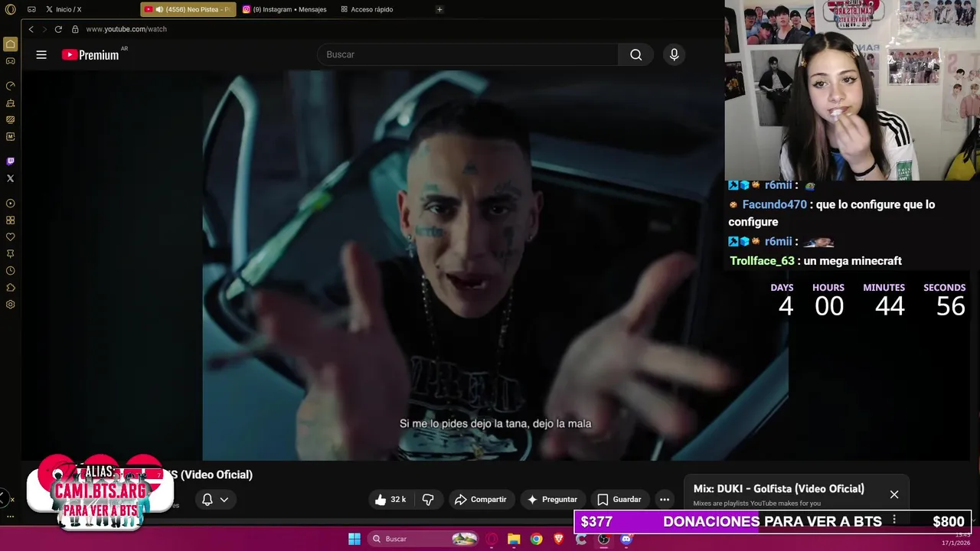This screenshot has height=551, width=980.
Task: Open File Explorer from the taskbar
Action: coord(514,539)
